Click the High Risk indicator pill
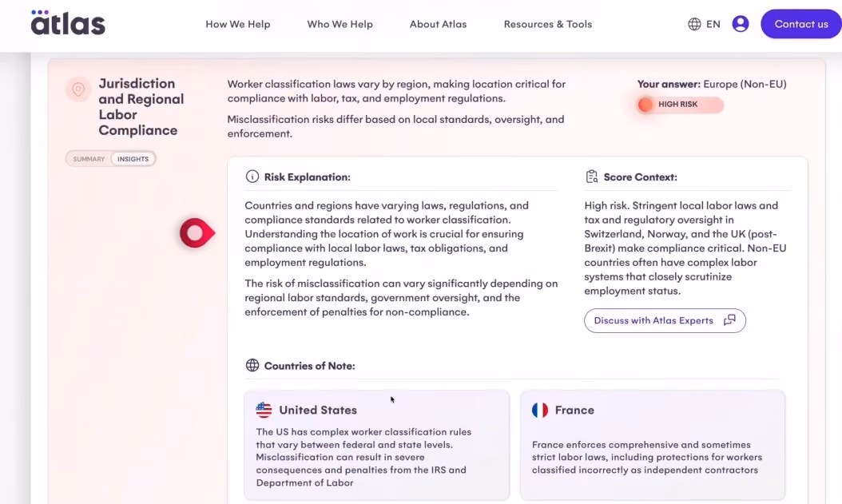Screen dimensions: 842x504 pyautogui.click(x=680, y=105)
